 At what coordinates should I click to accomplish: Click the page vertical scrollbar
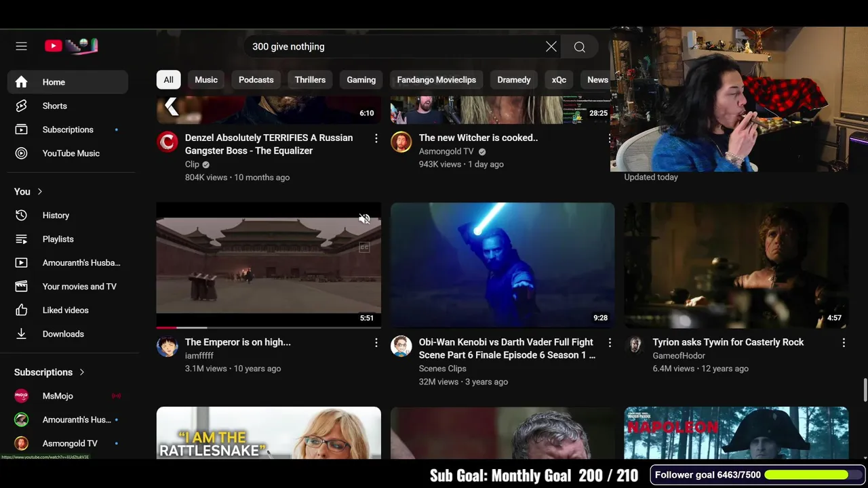[865, 390]
